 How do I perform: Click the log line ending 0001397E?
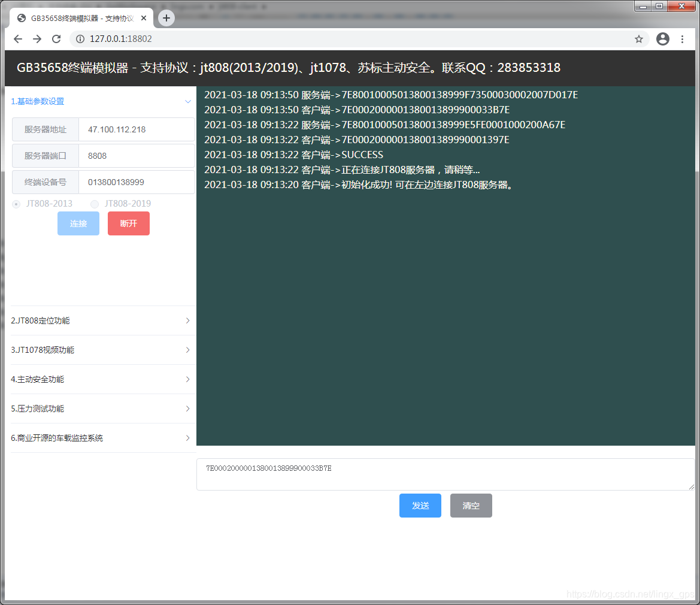tap(357, 140)
